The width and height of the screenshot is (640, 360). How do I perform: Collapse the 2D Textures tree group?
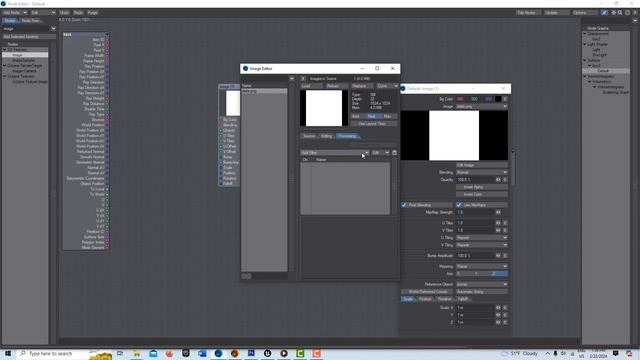pos(5,49)
